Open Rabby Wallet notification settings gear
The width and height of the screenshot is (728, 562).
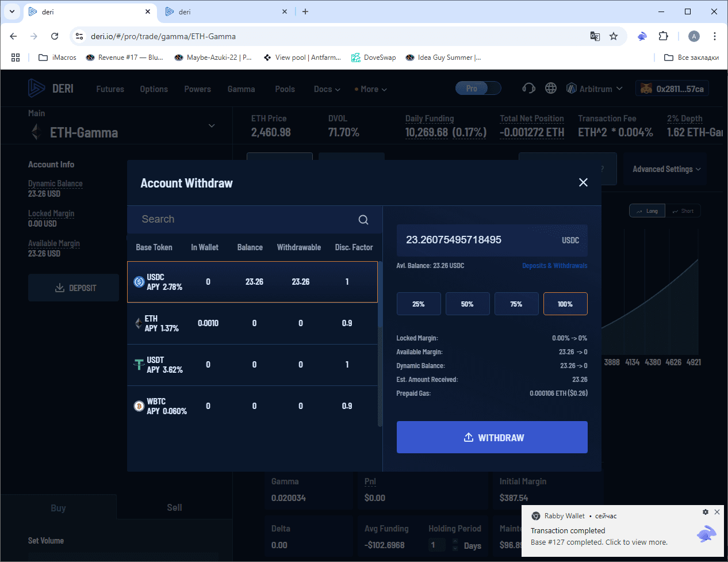706,512
